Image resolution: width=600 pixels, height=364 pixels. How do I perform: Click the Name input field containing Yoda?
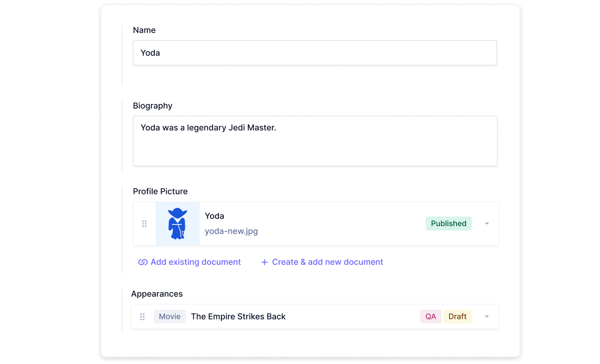coord(314,53)
